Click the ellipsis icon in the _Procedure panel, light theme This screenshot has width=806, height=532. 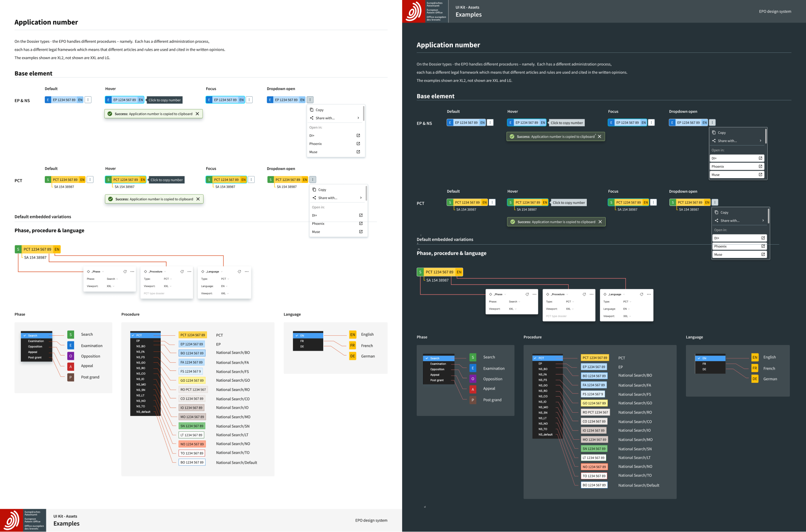[189, 272]
